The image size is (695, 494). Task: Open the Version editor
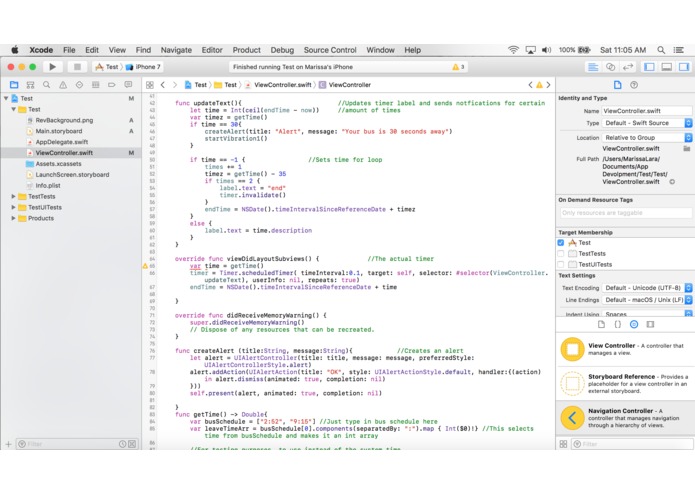(627, 67)
